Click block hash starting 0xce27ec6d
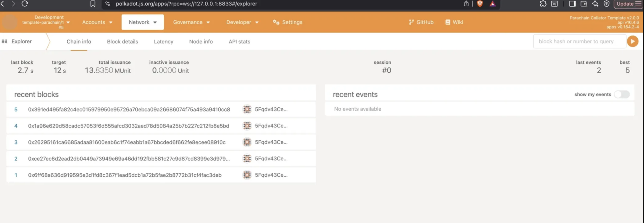 click(x=129, y=159)
